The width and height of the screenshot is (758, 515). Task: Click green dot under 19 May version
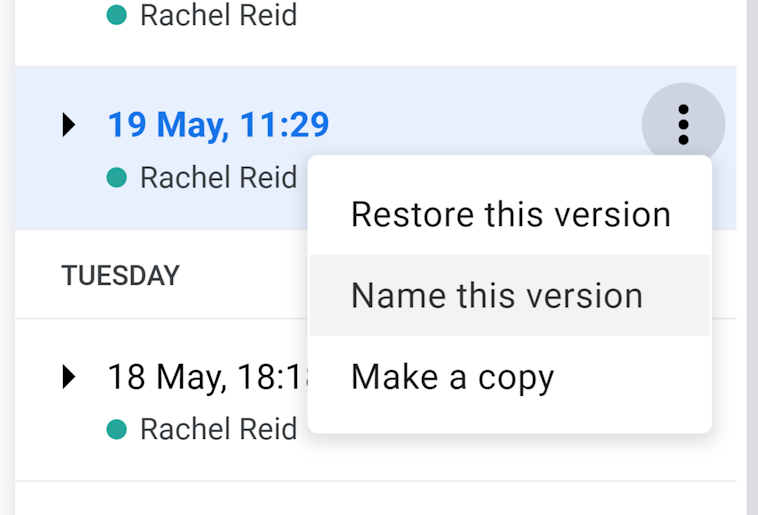click(117, 178)
